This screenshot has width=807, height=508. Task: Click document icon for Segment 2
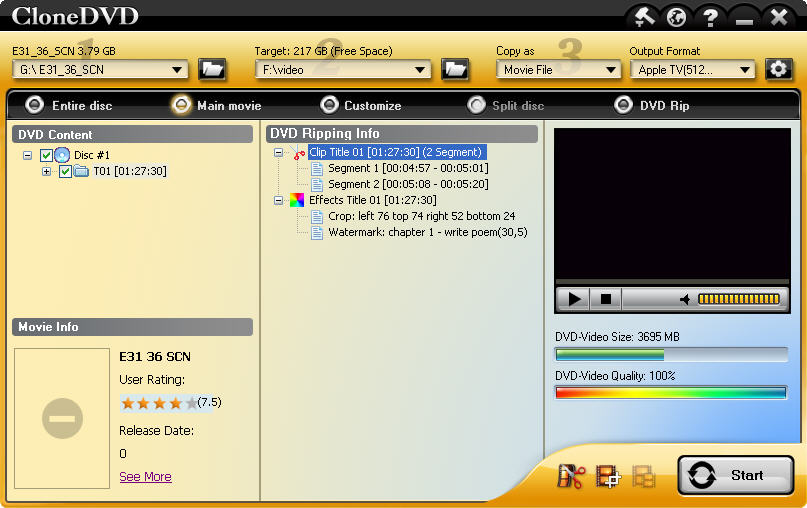317,184
